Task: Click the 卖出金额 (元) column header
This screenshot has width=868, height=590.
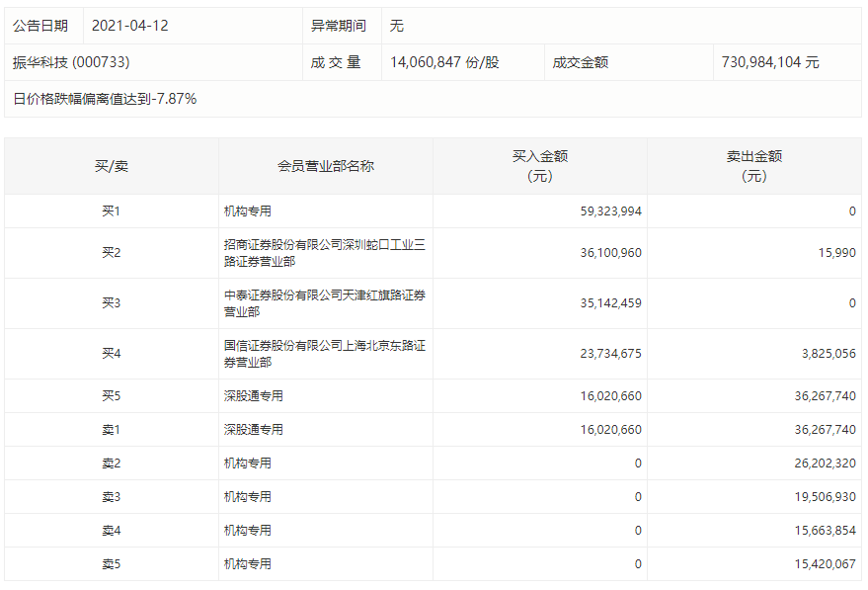Action: 754,166
